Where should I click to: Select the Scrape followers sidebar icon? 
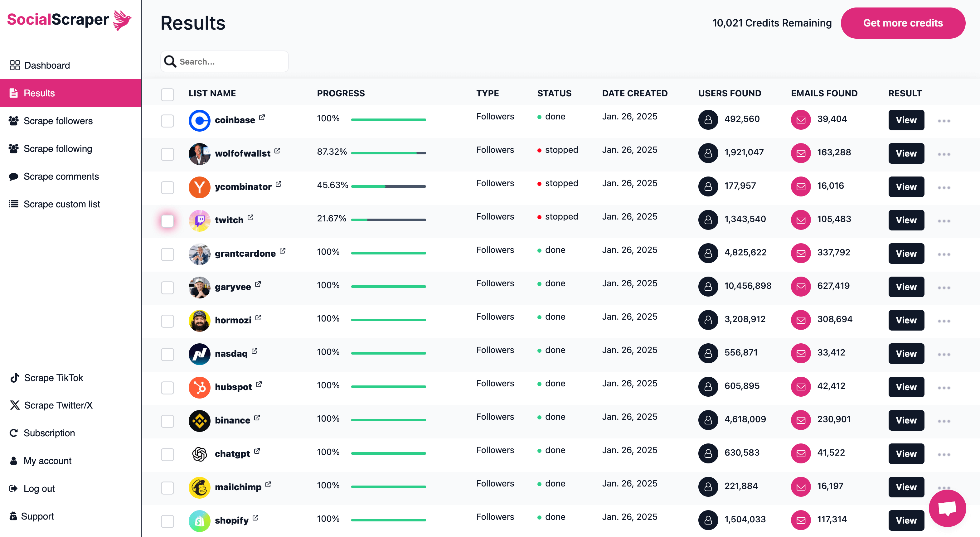[14, 121]
